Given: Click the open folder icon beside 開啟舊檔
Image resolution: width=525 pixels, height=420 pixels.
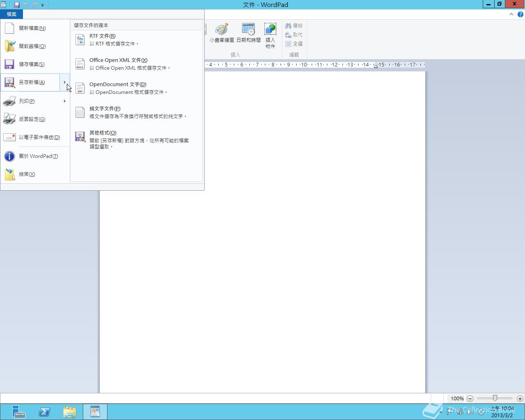Looking at the screenshot, I should tap(9, 46).
